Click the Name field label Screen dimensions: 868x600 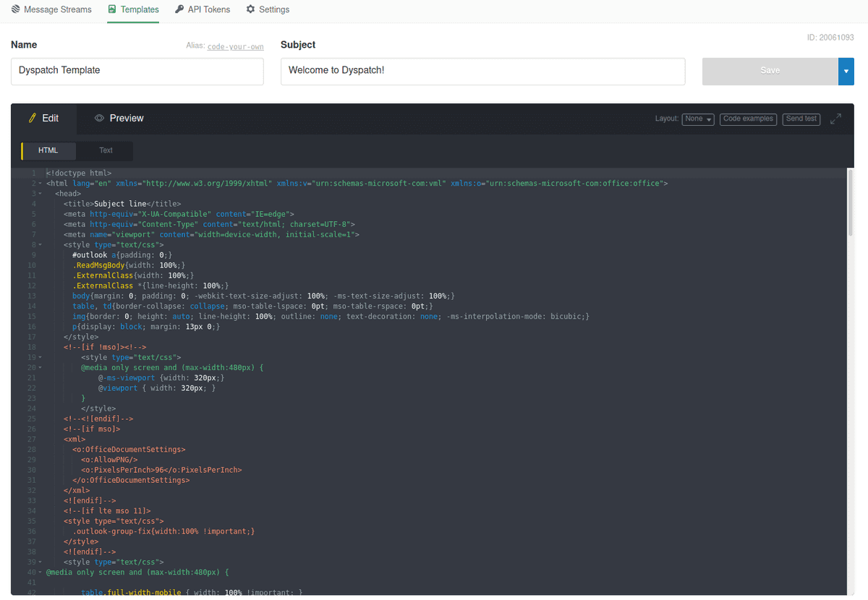pyautogui.click(x=24, y=45)
